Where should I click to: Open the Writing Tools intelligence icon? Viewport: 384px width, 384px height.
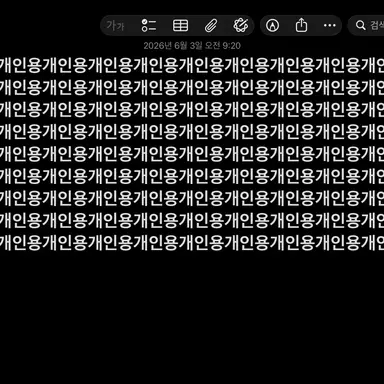[x=241, y=25]
